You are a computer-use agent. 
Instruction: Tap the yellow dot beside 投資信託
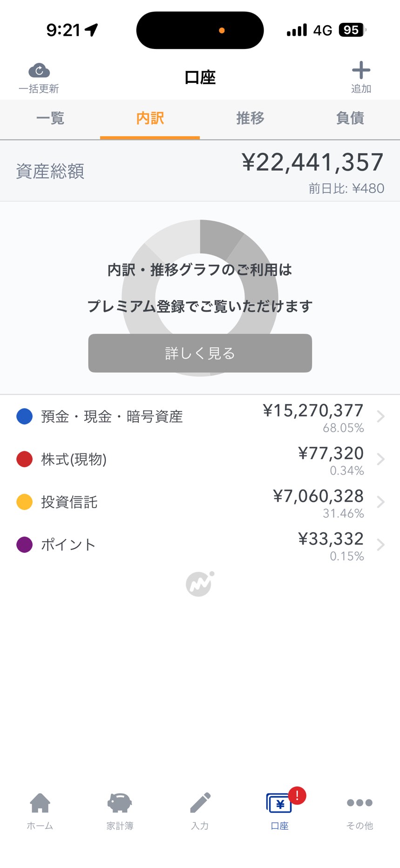pos(24,502)
